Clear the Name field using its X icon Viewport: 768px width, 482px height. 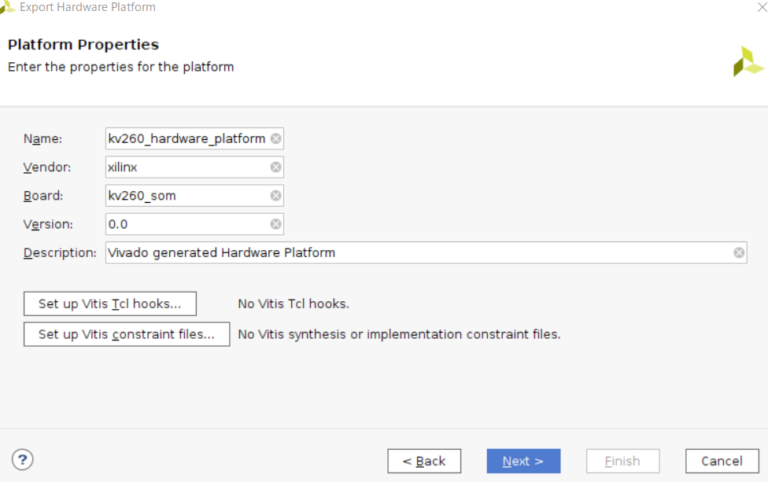tap(276, 139)
